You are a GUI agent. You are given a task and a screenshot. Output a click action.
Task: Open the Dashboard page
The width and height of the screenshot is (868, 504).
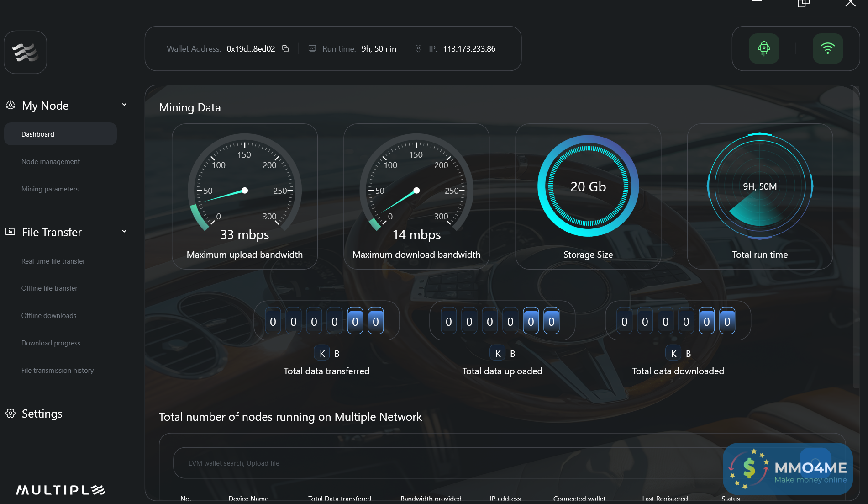[x=60, y=134]
